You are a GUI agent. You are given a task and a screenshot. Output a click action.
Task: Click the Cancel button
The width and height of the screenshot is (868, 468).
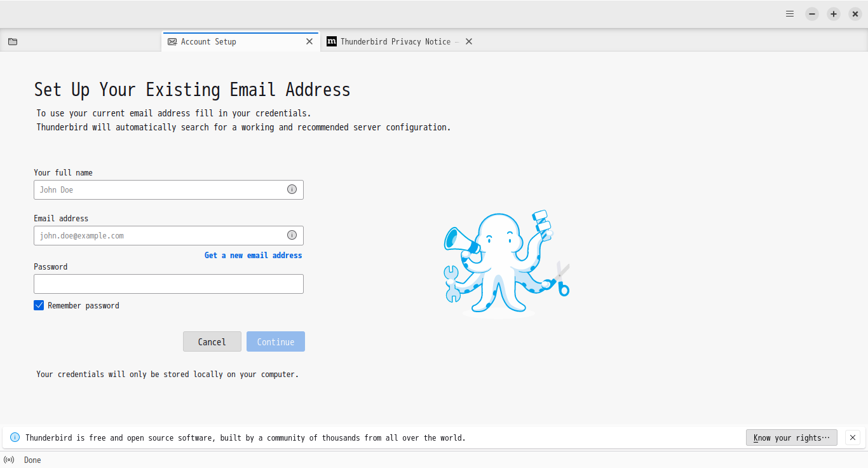click(212, 341)
